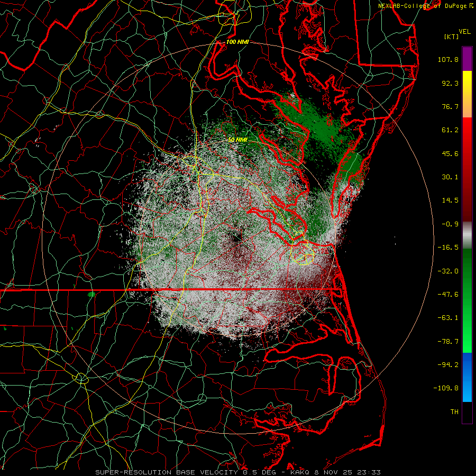The image size is (476, 476).
Task: Click the dark radar site center of the velocity display
Action: pos(237,237)
